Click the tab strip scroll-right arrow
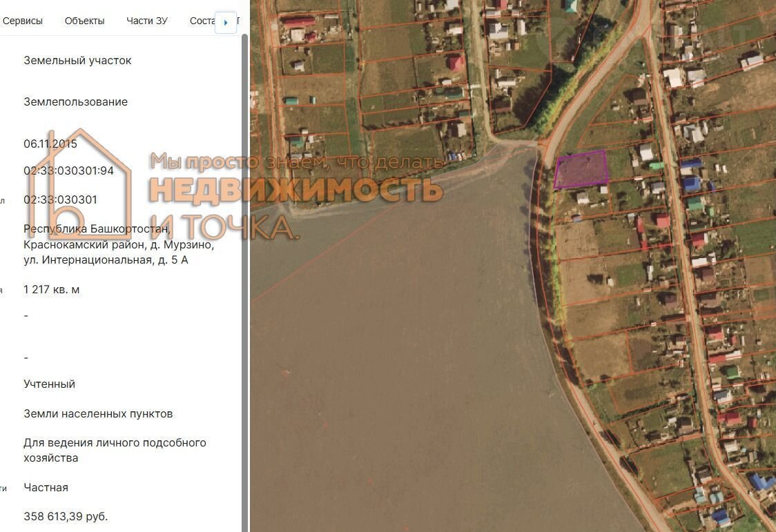776x532 pixels. (226, 22)
